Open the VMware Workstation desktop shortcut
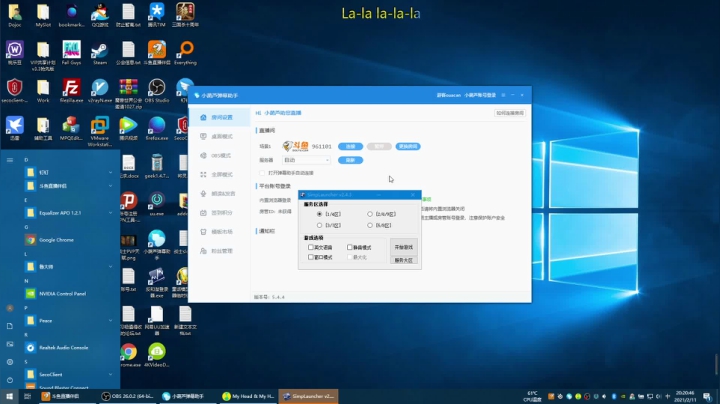720x404 pixels. [100, 131]
